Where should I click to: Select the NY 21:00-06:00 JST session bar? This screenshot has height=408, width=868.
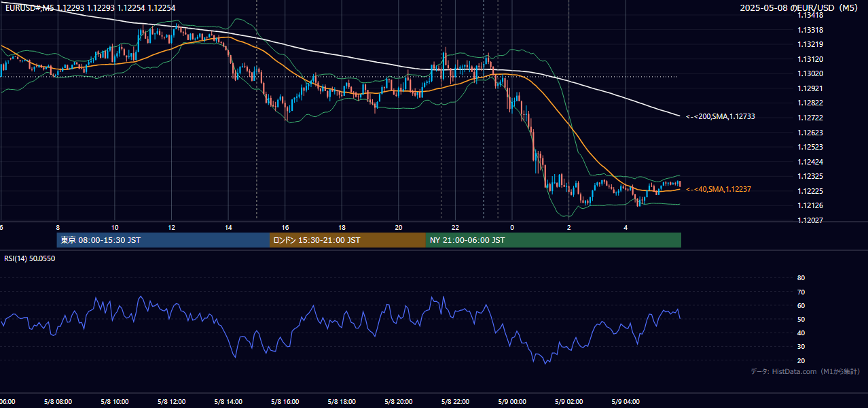click(x=554, y=240)
